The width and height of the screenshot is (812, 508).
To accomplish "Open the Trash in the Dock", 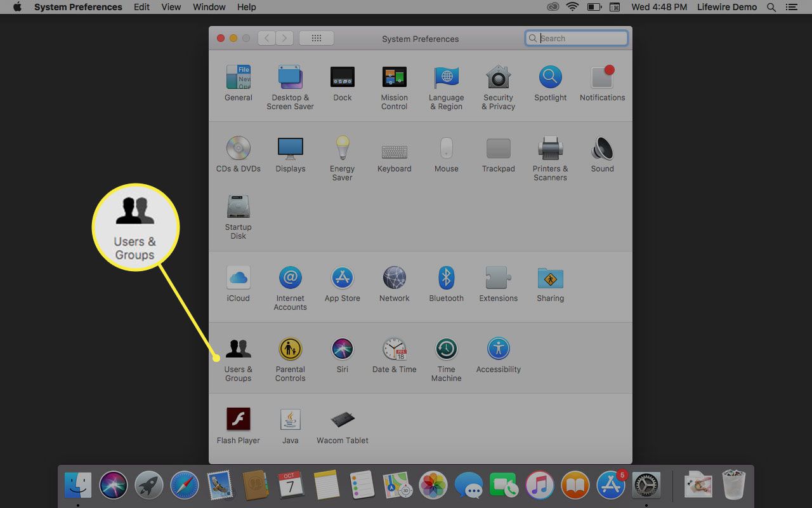I will (734, 485).
